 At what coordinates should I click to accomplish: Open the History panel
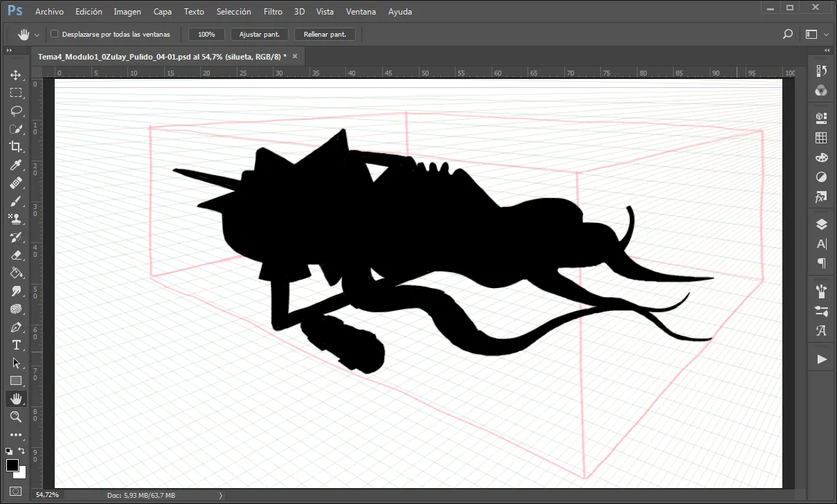(x=822, y=71)
